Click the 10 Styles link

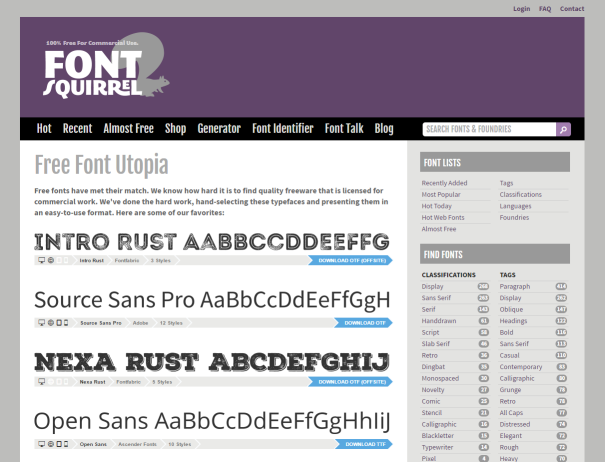pyautogui.click(x=180, y=444)
